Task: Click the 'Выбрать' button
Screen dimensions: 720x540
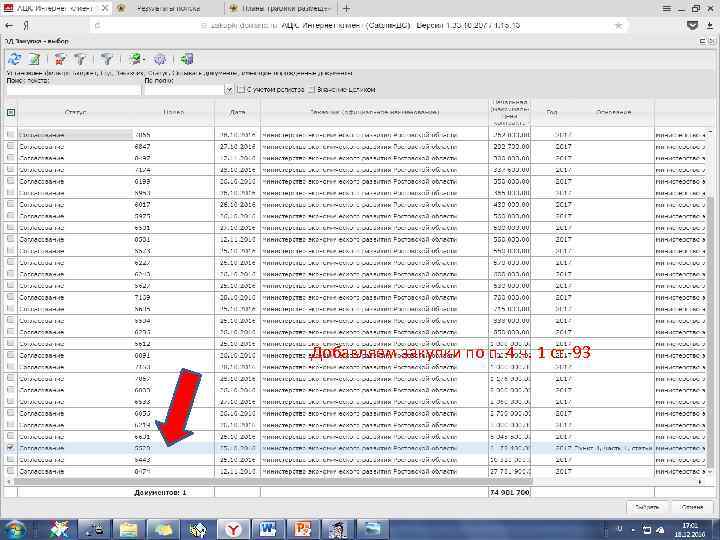Action: (x=647, y=507)
